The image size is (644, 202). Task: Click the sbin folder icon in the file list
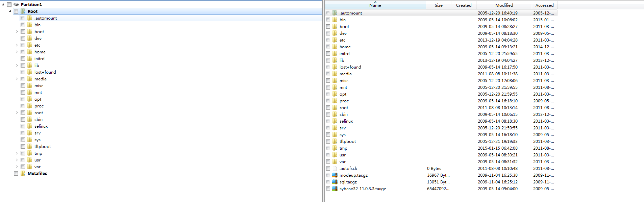335,114
